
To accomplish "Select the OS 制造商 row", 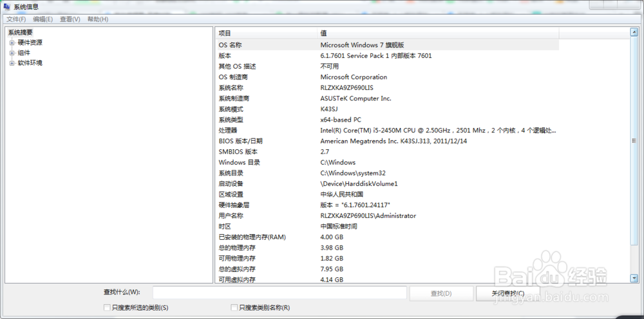I will coord(387,77).
